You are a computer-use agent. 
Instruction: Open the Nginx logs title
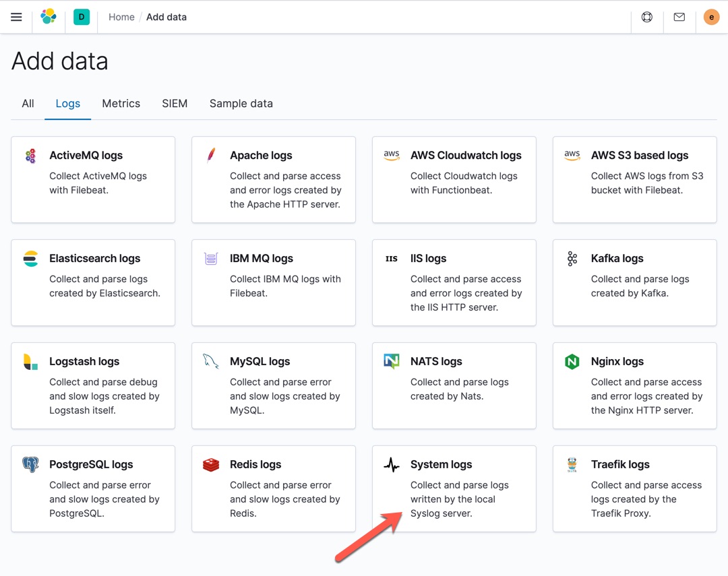[x=617, y=362]
